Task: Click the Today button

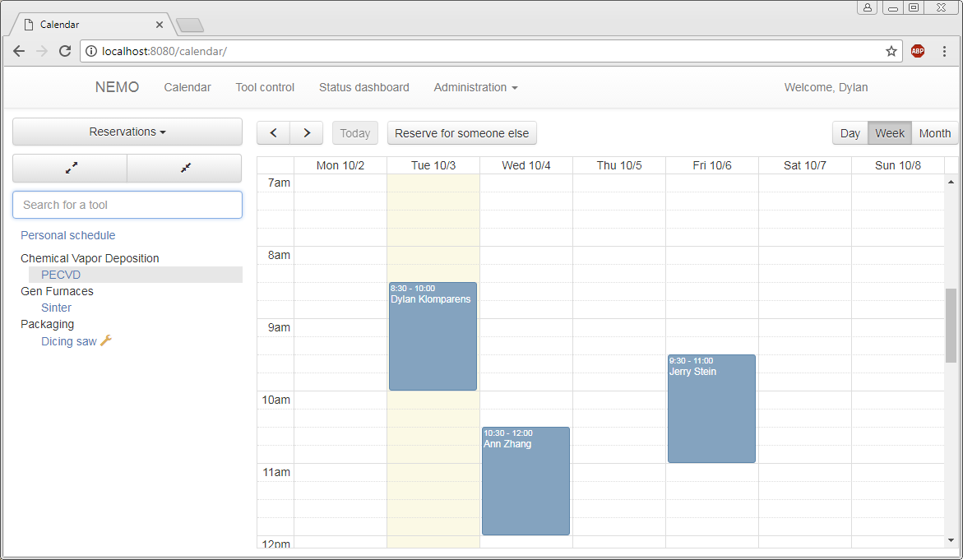Action: [x=355, y=133]
